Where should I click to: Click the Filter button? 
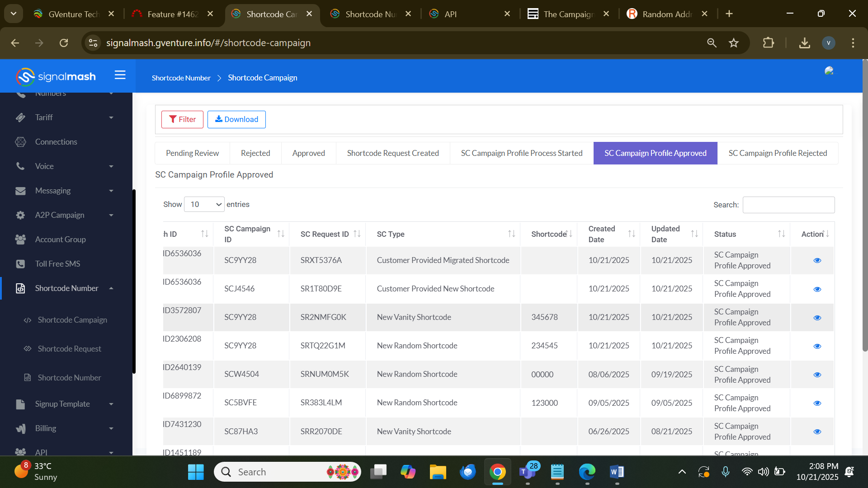pyautogui.click(x=182, y=119)
